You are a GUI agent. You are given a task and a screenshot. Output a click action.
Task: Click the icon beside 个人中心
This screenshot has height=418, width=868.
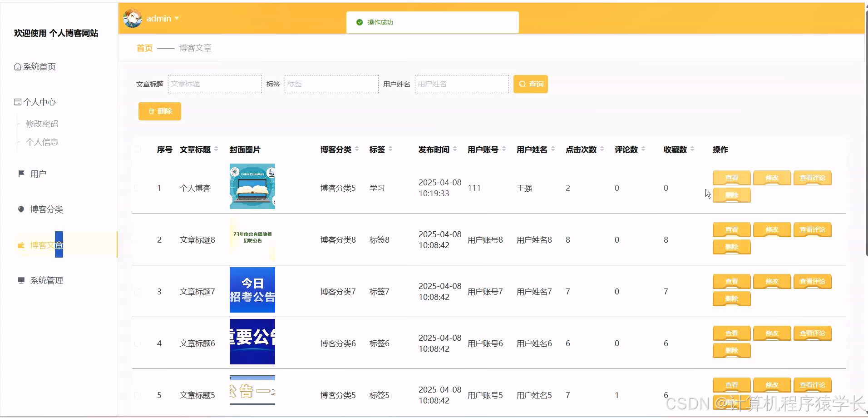18,102
